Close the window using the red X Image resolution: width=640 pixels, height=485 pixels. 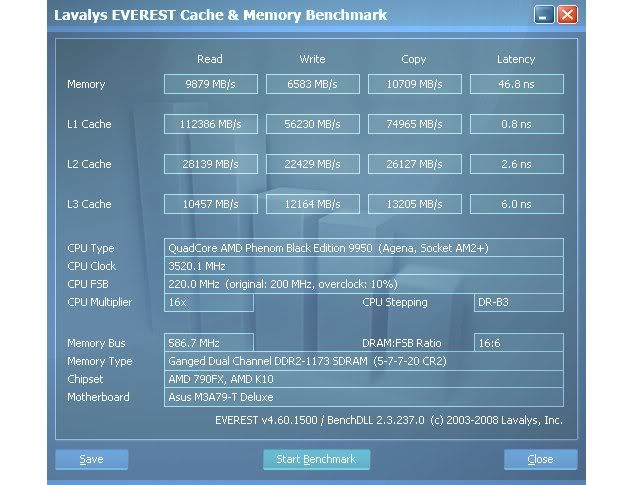click(x=568, y=15)
